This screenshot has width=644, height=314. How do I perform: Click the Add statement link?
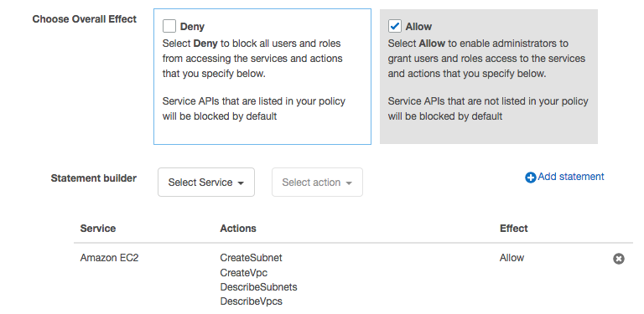tap(571, 177)
